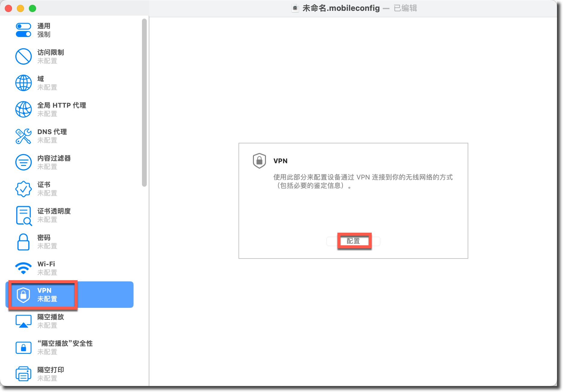Screen dimensions: 563x392
Task: Click the Certificate Transparency document icon
Action: click(24, 216)
